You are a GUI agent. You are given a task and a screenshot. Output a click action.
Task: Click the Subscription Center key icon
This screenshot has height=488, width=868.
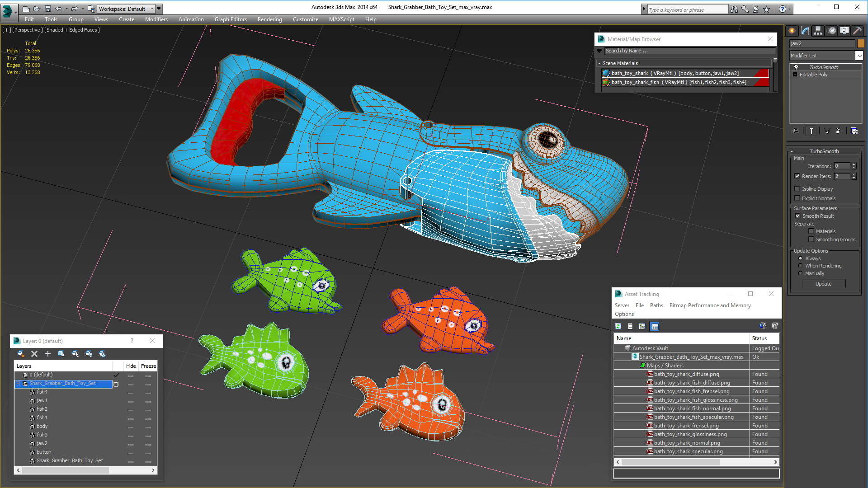pyautogui.click(x=745, y=9)
